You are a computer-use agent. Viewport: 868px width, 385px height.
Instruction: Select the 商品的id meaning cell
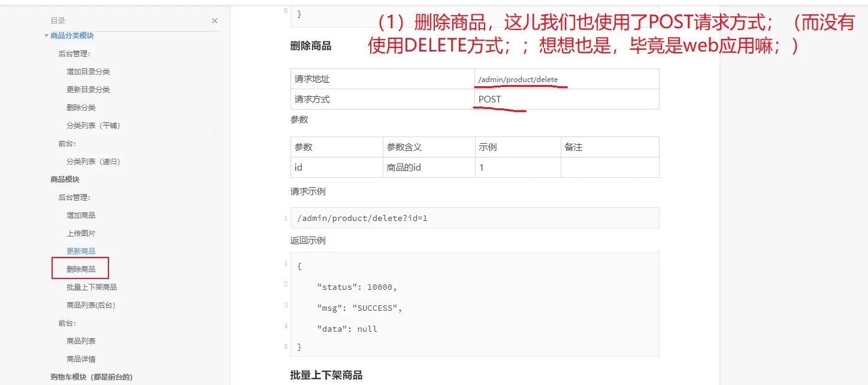pyautogui.click(x=429, y=168)
